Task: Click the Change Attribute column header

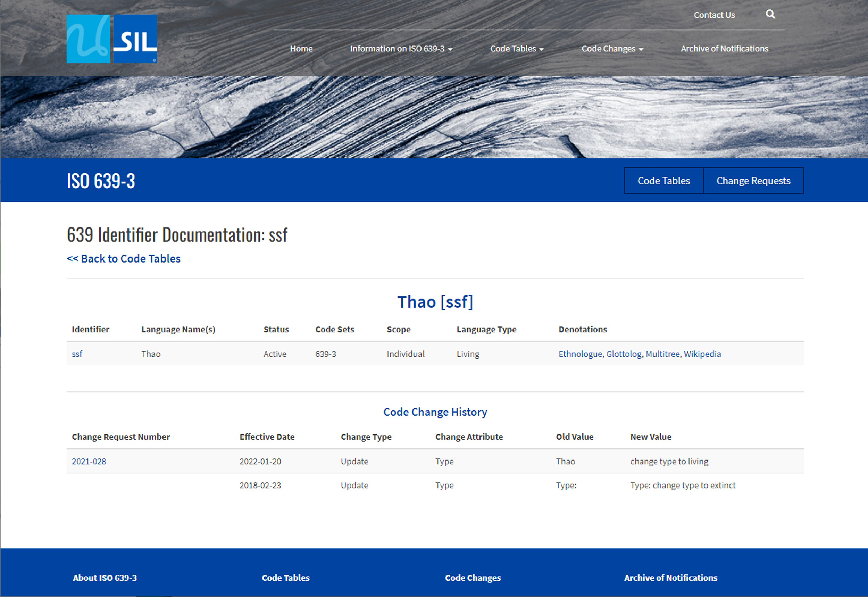Action: pos(469,437)
